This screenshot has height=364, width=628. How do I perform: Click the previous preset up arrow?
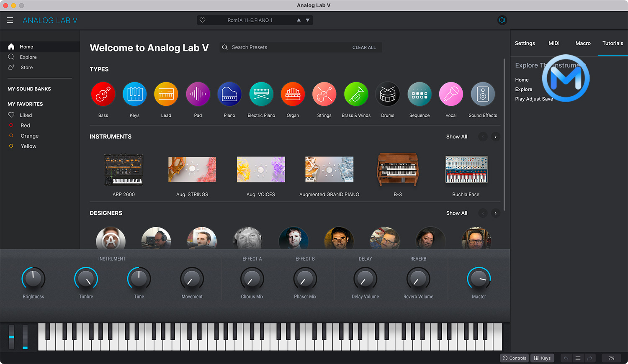299,20
